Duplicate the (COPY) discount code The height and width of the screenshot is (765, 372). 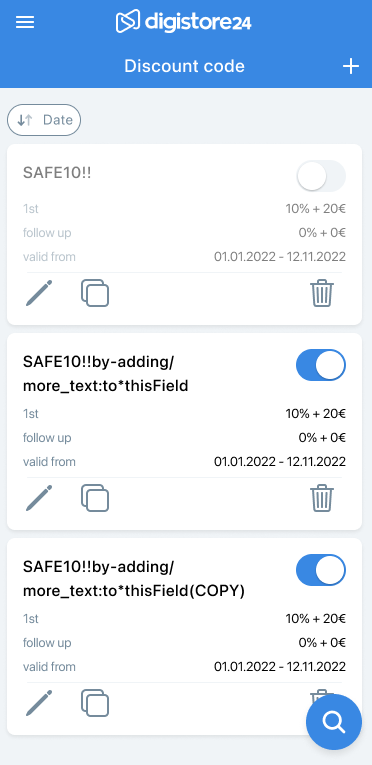pyautogui.click(x=95, y=703)
